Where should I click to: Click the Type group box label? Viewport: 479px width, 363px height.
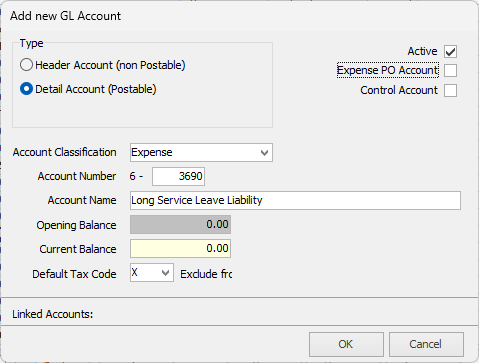(x=31, y=43)
